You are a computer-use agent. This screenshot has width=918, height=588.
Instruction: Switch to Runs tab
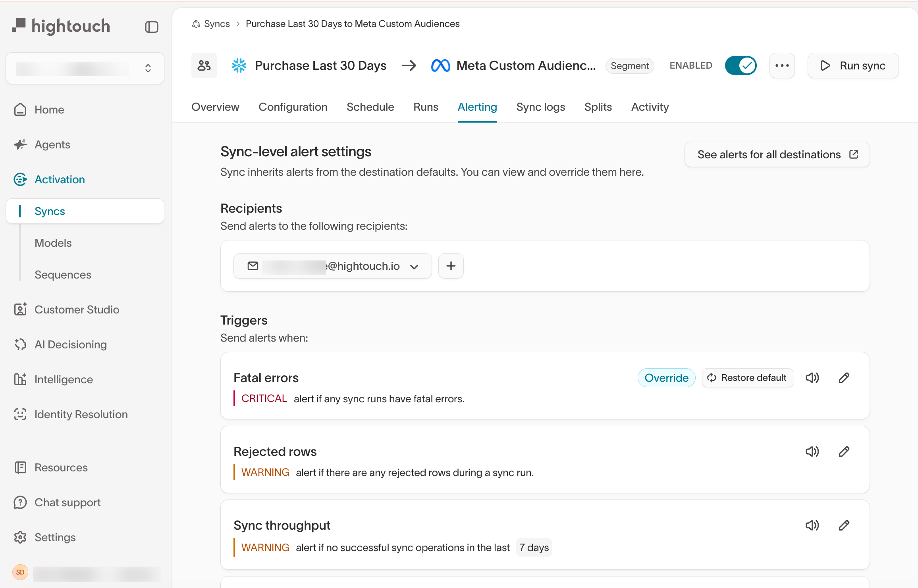[x=426, y=107]
